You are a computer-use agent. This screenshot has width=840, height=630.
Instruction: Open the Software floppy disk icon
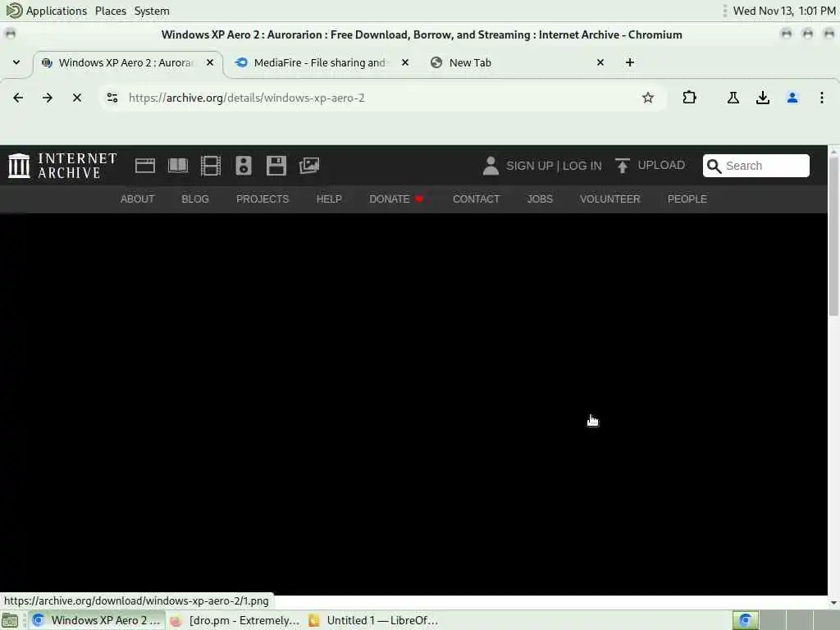click(276, 166)
